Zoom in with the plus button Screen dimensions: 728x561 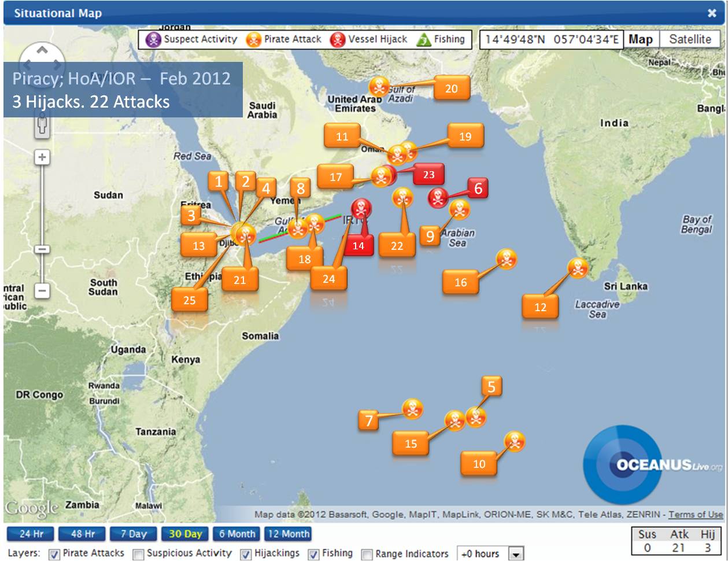(x=42, y=157)
